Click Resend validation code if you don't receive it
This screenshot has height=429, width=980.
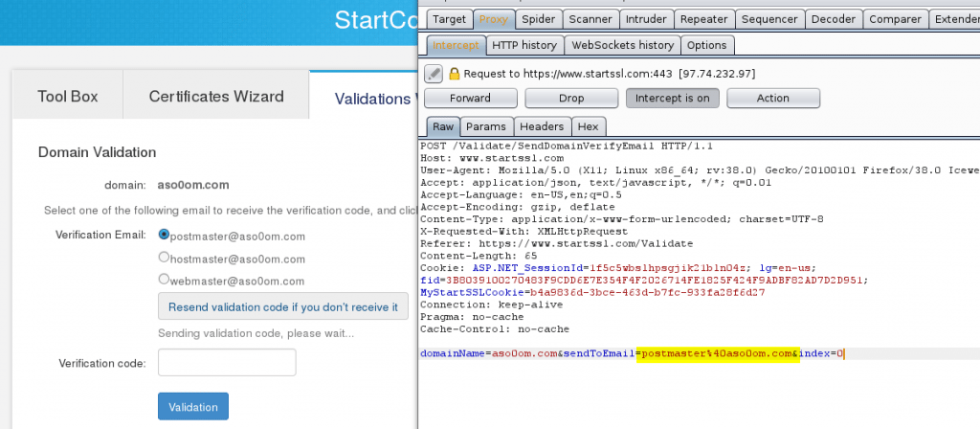(x=283, y=307)
